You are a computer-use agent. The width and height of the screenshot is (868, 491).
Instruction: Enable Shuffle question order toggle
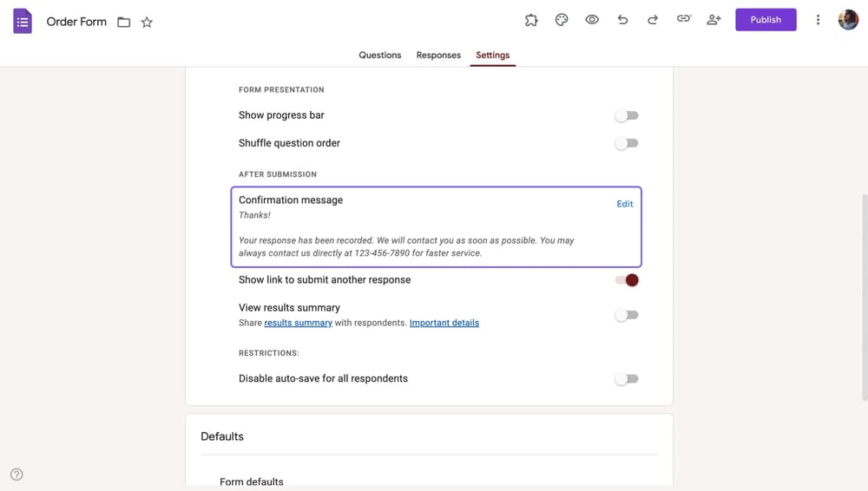tap(626, 143)
